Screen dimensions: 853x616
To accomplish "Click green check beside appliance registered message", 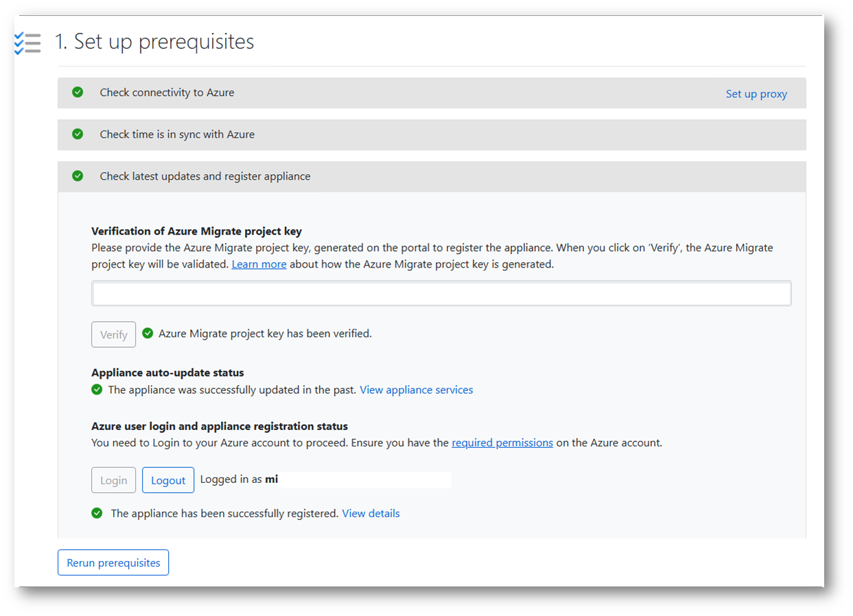I will click(97, 513).
